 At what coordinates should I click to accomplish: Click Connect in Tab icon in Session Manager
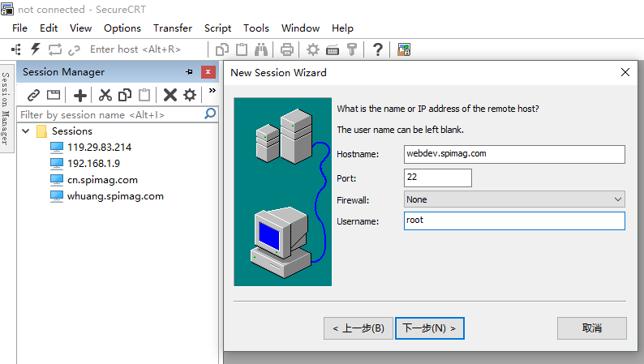54,95
